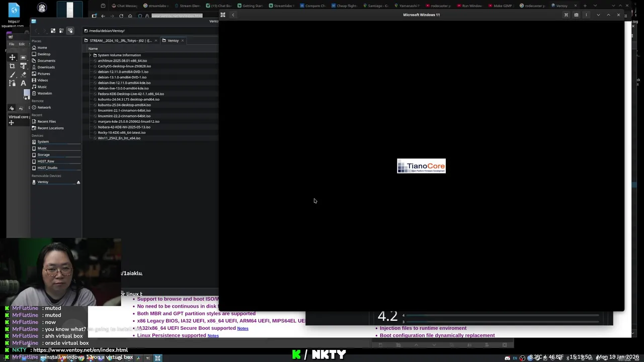Select kubuntu-25.04-desktop-amd64.iso
The image size is (644, 362).
pyautogui.click(x=124, y=105)
